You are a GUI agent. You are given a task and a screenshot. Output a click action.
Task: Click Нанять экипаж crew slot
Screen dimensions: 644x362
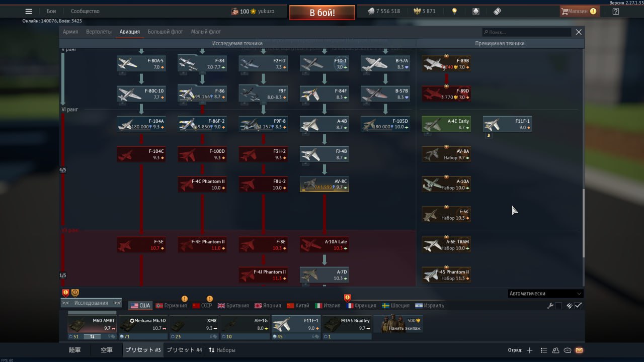398,324
